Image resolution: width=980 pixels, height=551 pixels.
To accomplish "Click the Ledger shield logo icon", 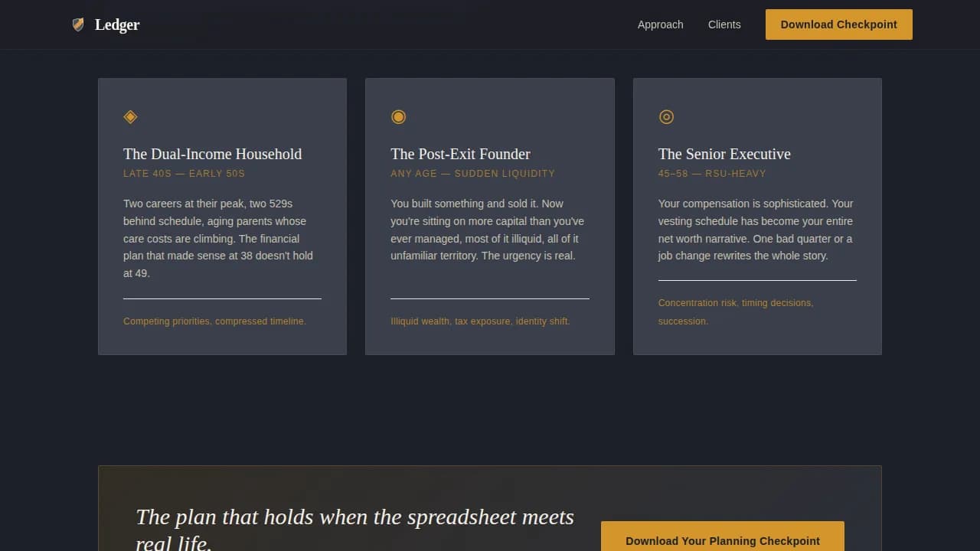I will click(78, 24).
